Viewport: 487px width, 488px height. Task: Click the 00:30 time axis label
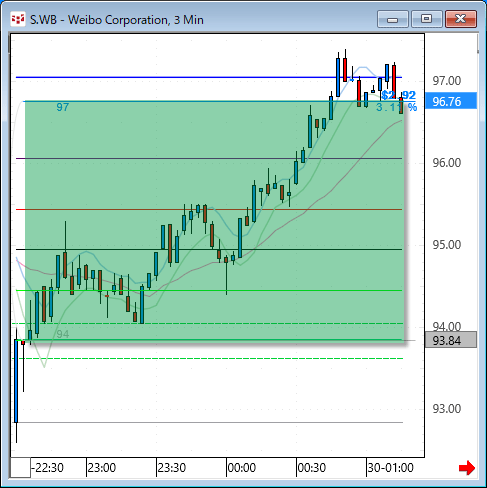(x=312, y=468)
